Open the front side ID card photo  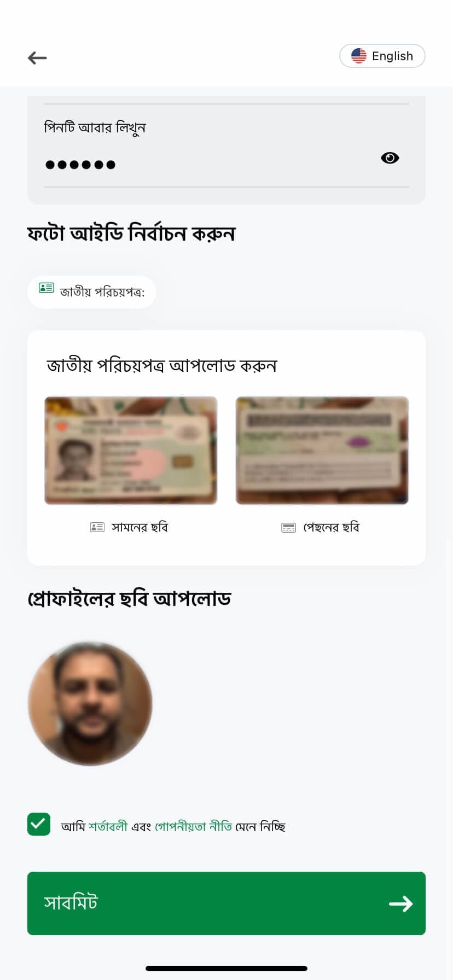[x=131, y=451]
